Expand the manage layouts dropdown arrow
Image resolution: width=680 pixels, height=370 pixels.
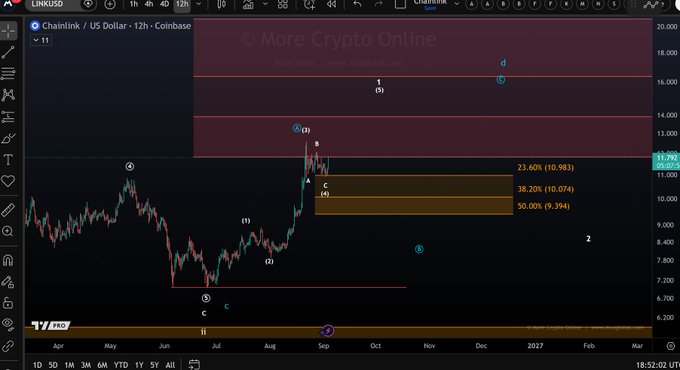click(457, 4)
